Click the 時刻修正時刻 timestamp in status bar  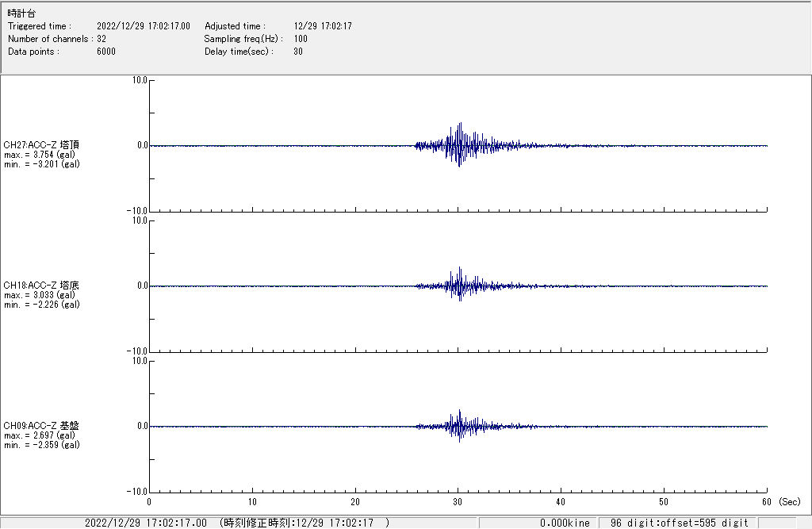[x=304, y=523]
